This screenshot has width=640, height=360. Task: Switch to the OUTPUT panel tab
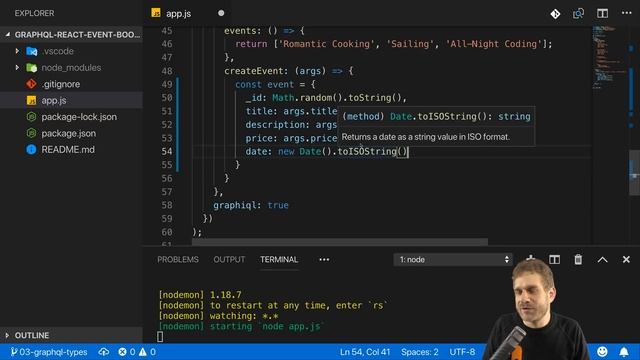point(229,260)
